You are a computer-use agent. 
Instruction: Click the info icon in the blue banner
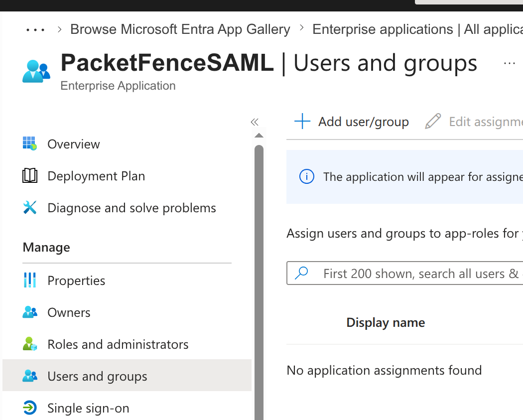pos(306,176)
